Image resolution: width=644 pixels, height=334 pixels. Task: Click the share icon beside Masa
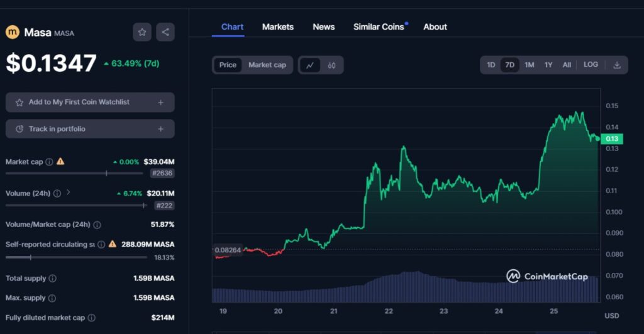(x=165, y=32)
